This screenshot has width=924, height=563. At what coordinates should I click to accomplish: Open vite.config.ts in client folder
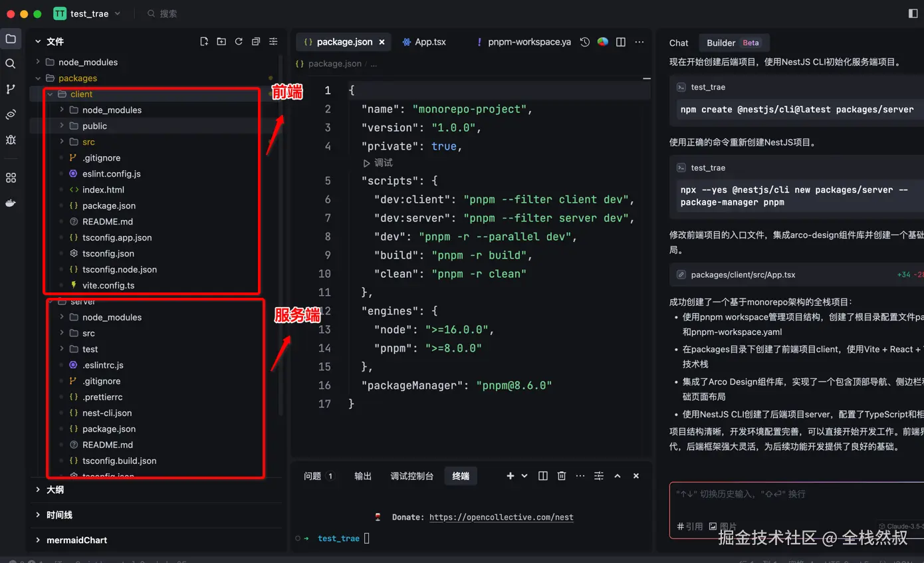108,285
